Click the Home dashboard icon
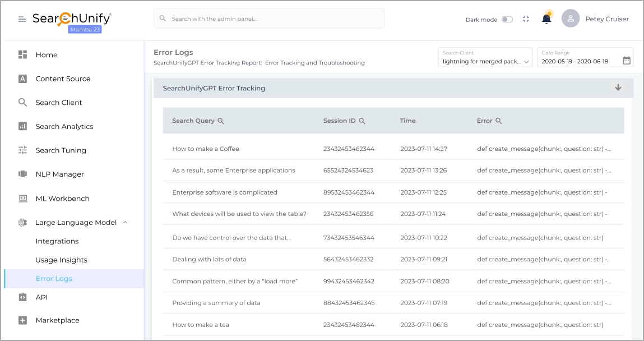This screenshot has width=644, height=341. tap(22, 54)
